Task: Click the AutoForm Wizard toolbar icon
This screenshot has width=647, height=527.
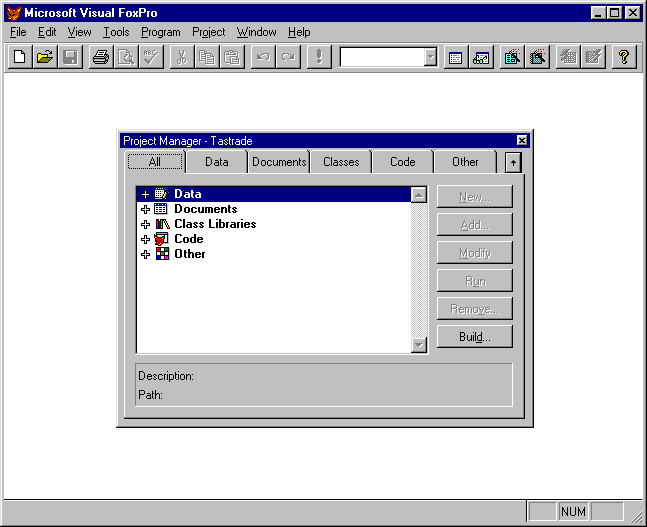Action: [568, 57]
